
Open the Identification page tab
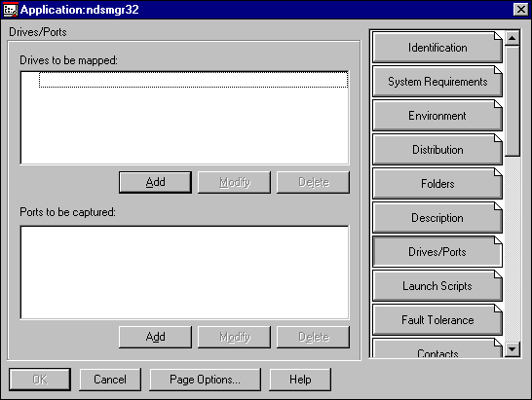click(x=437, y=48)
